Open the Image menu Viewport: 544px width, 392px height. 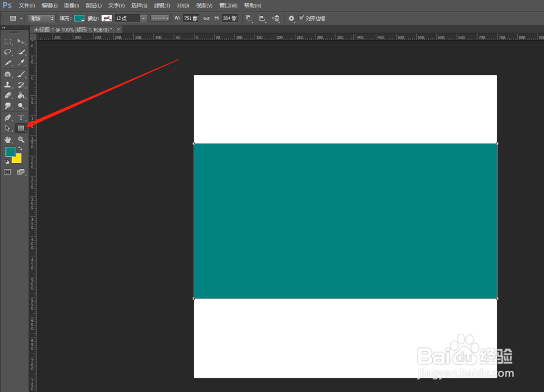71,5
